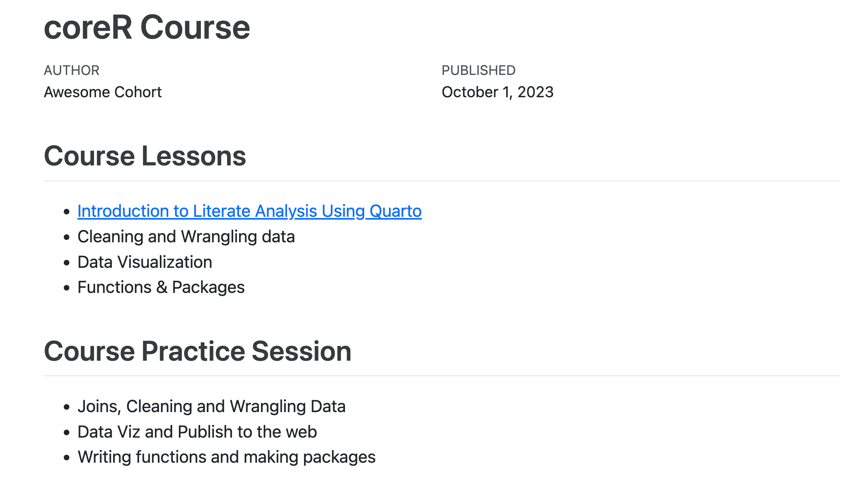The height and width of the screenshot is (499, 868).
Task: Click the PUBLISHED label
Action: click(478, 71)
